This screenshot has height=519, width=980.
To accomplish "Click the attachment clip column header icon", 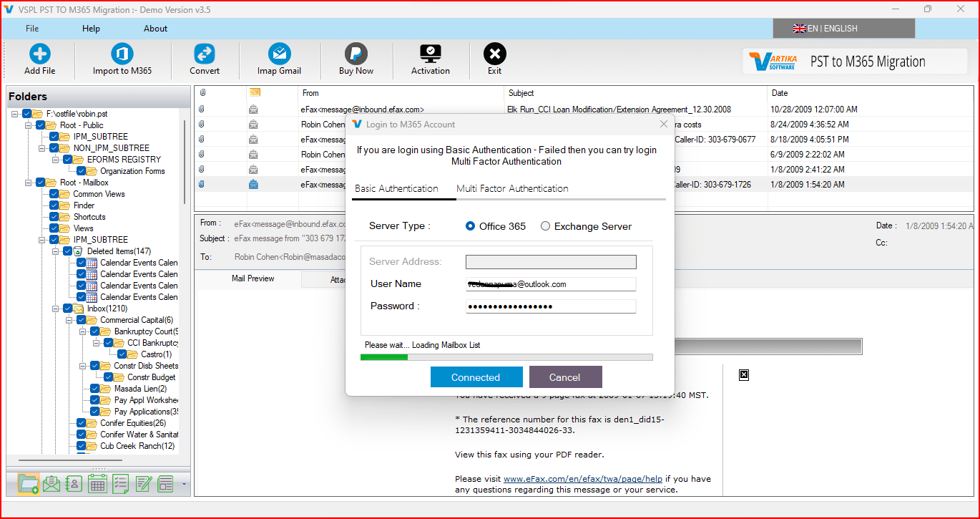I will [x=202, y=93].
